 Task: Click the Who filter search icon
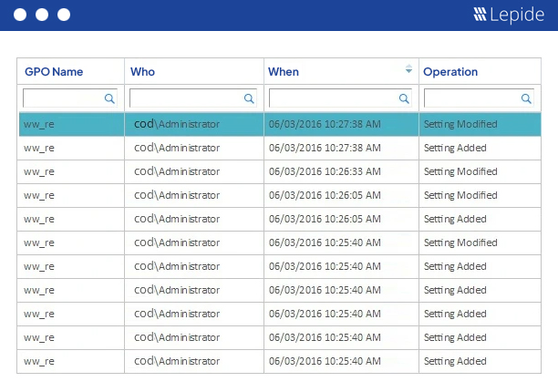(x=249, y=98)
